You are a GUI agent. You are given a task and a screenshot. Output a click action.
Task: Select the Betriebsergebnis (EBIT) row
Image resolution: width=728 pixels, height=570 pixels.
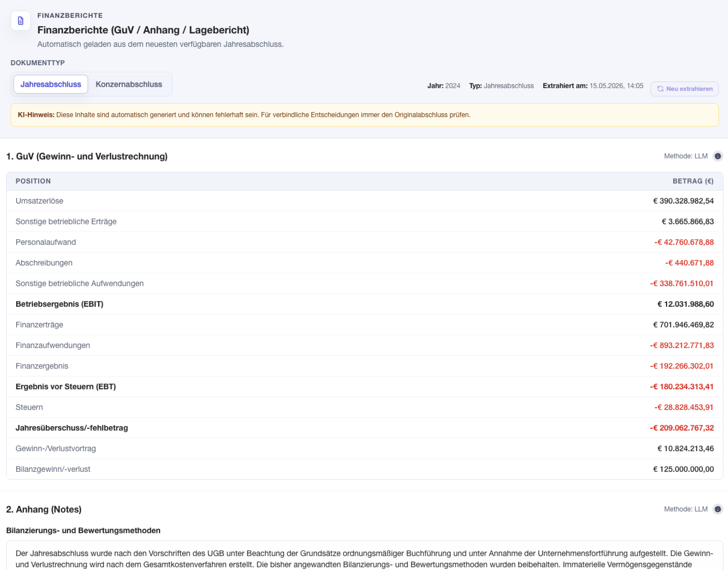364,304
